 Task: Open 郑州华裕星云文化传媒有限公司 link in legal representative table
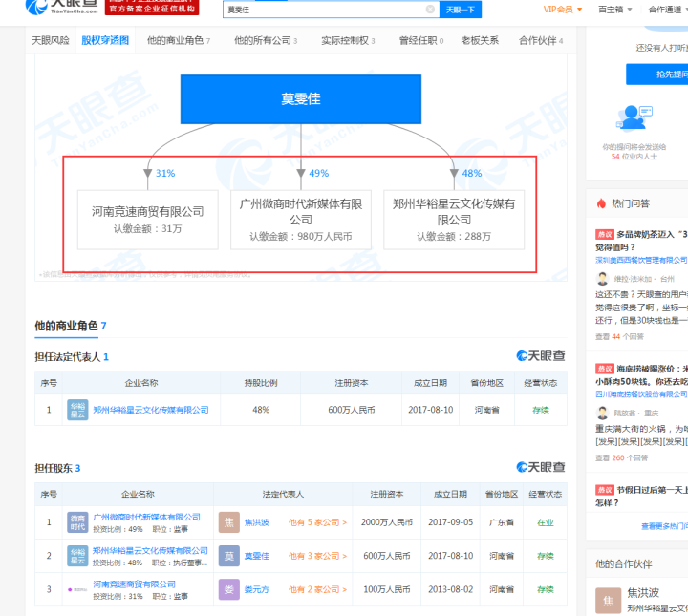click(151, 410)
